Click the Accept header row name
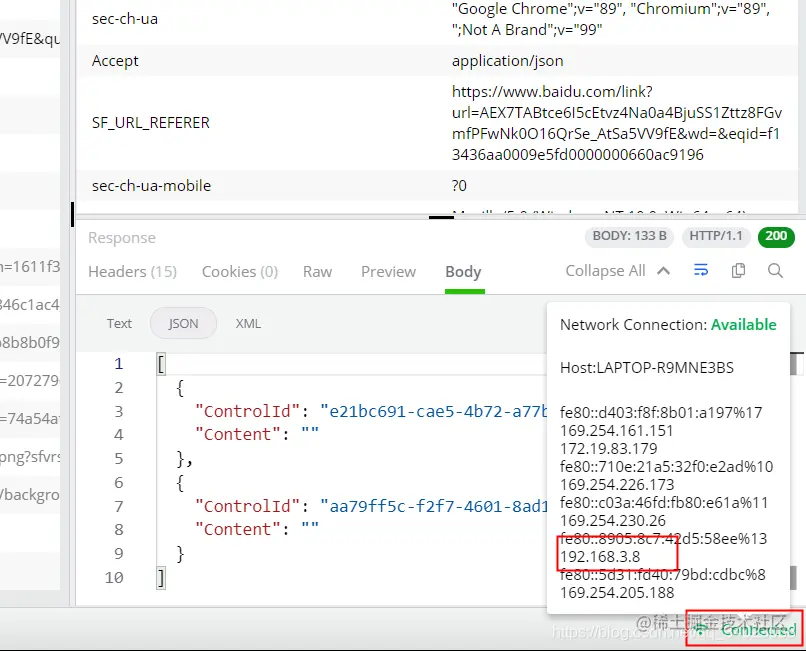The height and width of the screenshot is (651, 806). click(x=115, y=61)
